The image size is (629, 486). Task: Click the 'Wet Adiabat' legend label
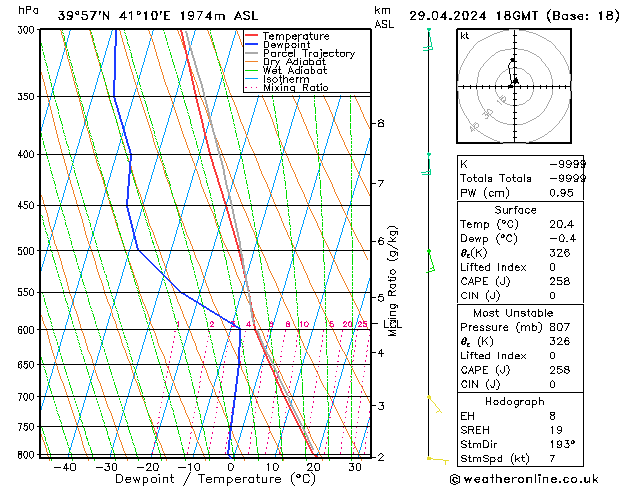pos(295,71)
